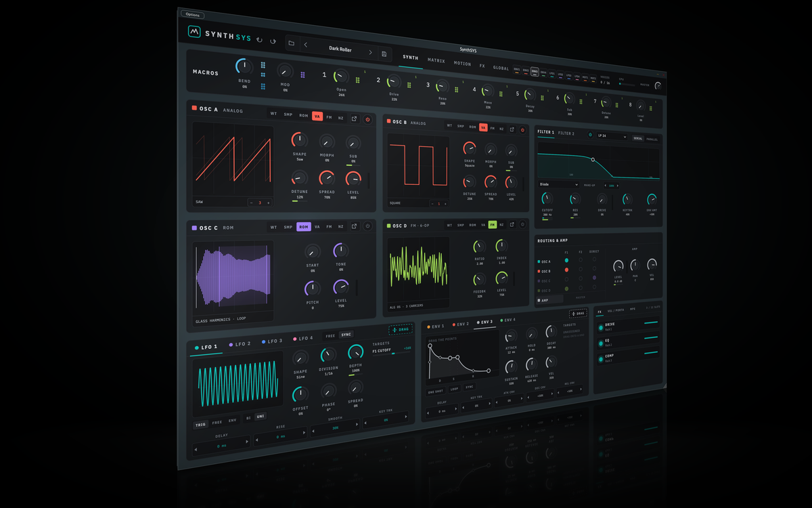
Task: Select the AMP row in Routing
Action: 551,299
